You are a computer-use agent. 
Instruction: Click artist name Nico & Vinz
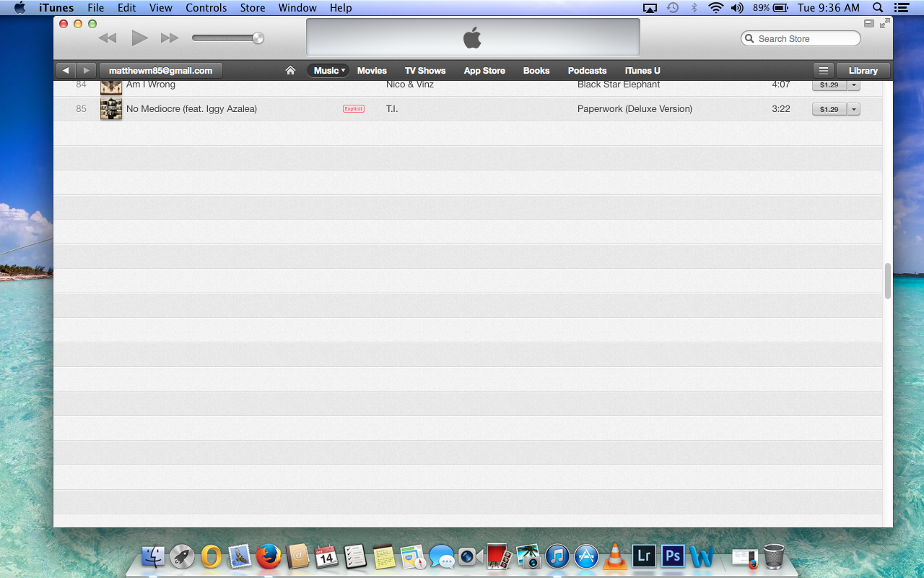[x=410, y=85]
